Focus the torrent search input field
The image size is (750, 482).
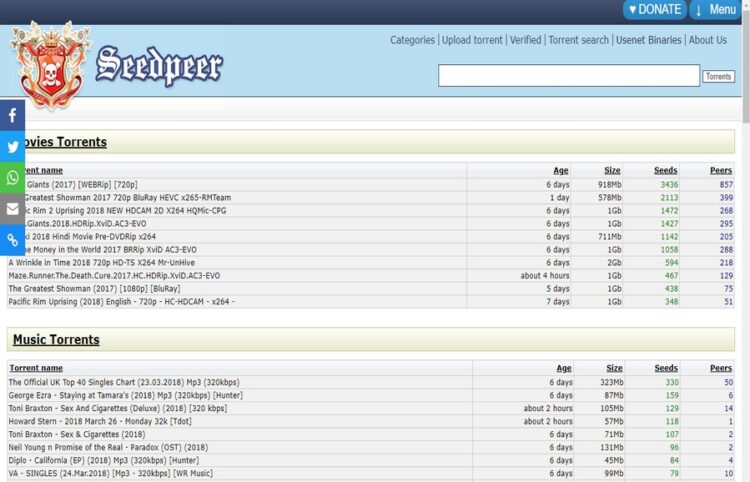click(569, 76)
